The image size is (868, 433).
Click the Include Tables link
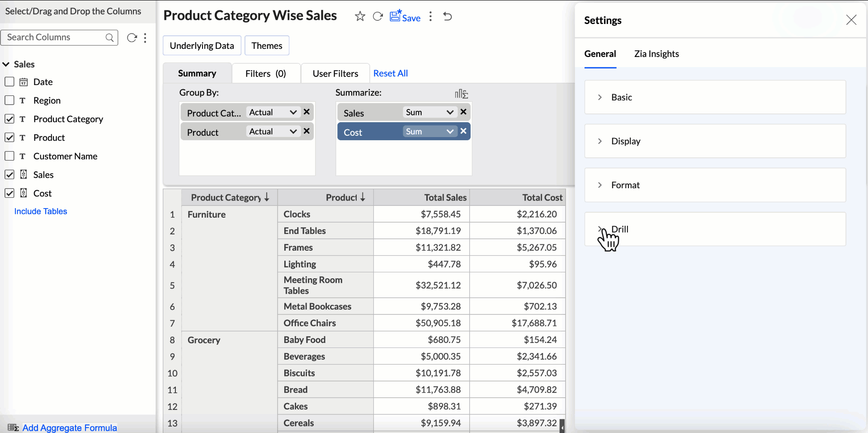coord(41,211)
